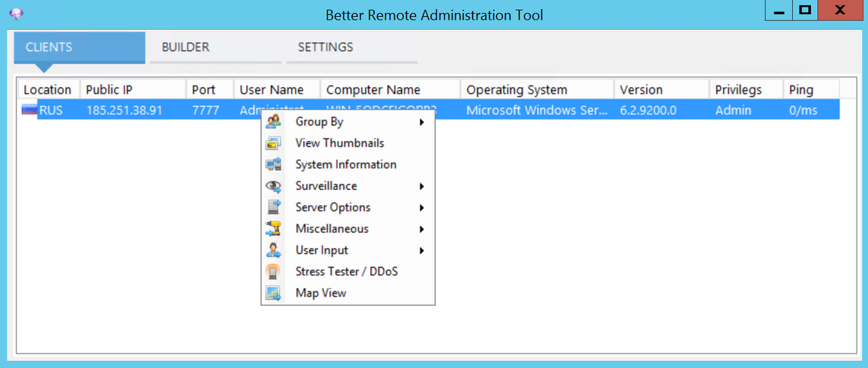Click the 0/ms ping value

[x=804, y=110]
